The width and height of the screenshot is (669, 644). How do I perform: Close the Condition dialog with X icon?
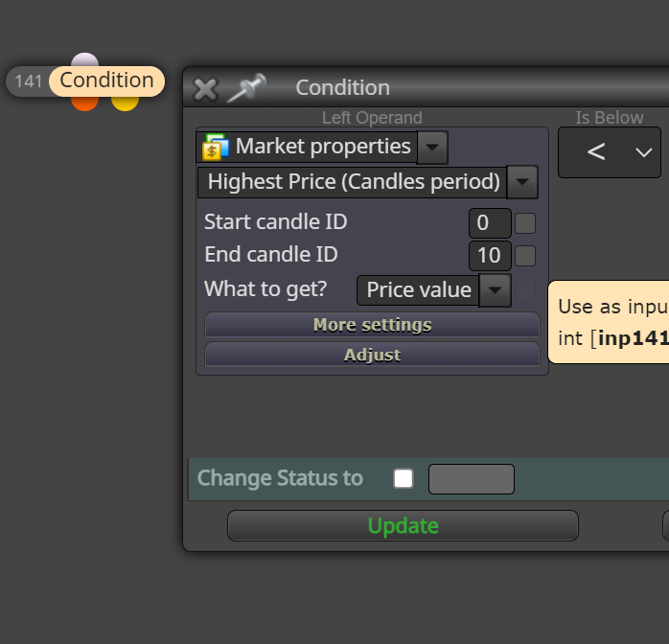point(206,89)
